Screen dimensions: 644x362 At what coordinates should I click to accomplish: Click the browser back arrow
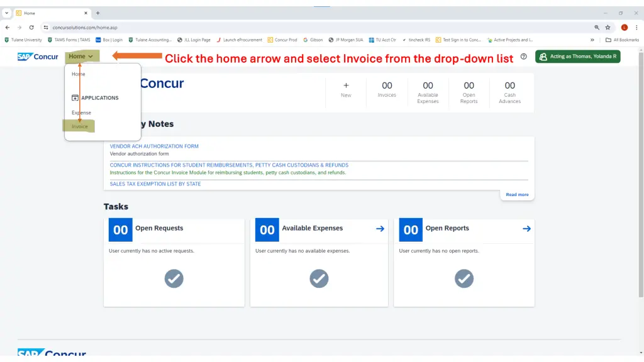tap(8, 28)
